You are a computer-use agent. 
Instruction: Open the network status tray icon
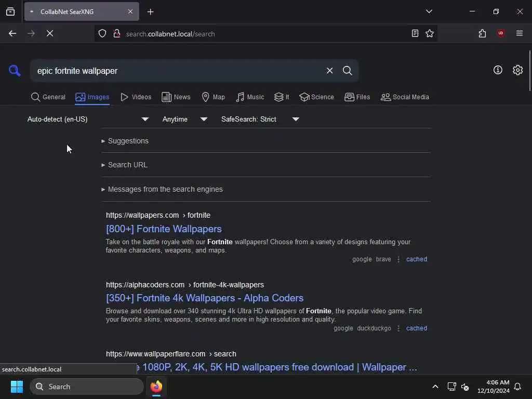tap(451, 387)
